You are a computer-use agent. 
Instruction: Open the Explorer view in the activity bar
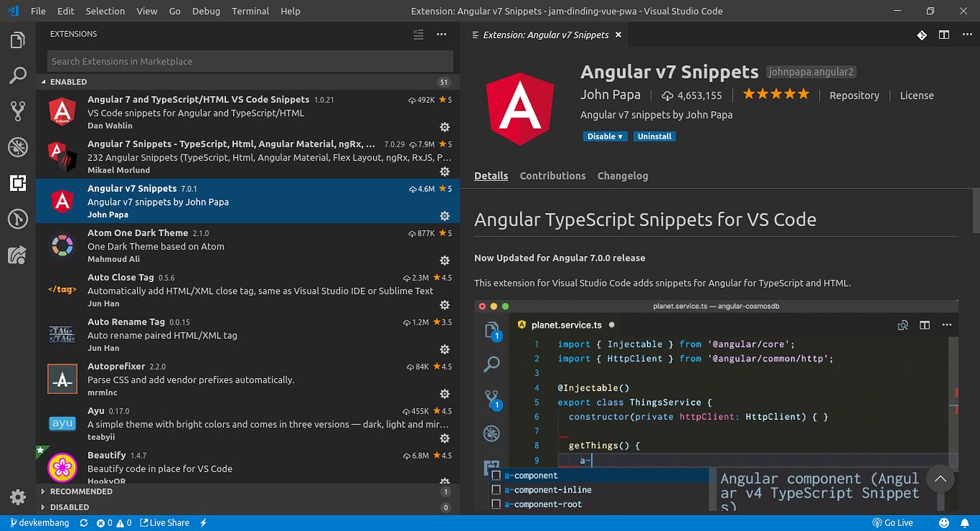17,40
